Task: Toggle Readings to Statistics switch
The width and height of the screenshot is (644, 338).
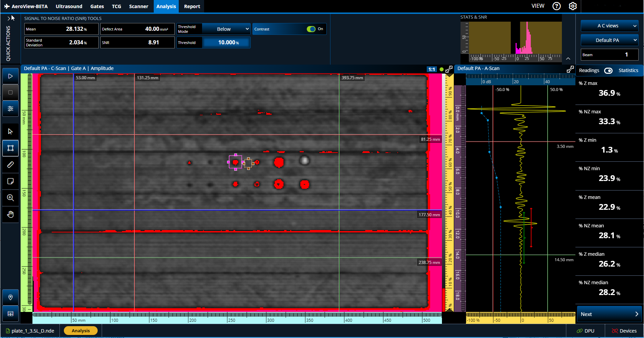Action: click(608, 70)
